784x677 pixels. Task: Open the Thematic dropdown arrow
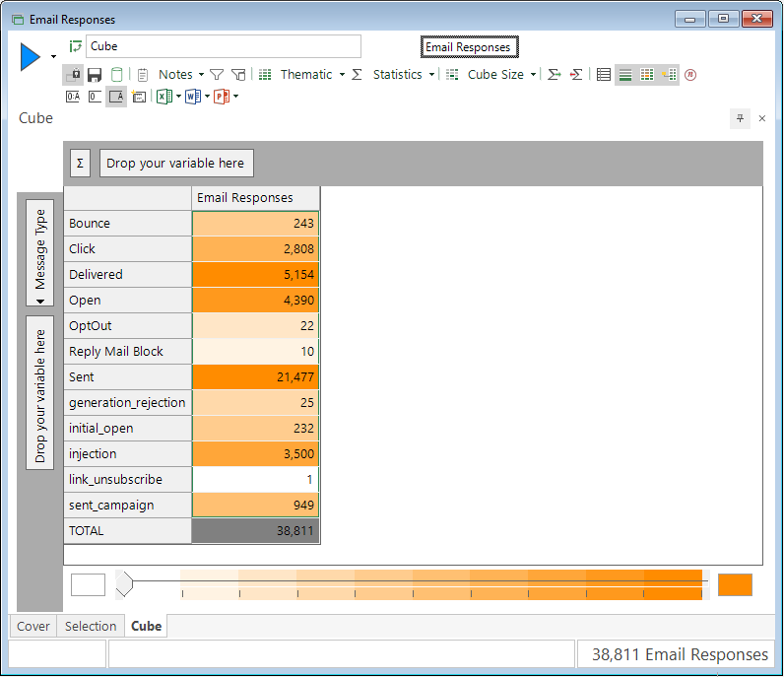342,75
